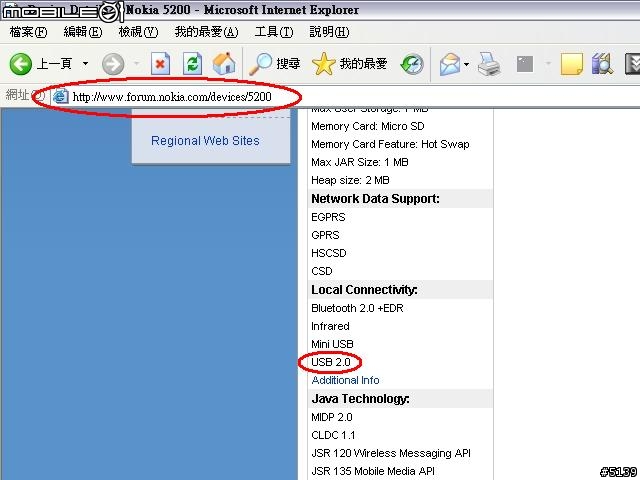
Task: Click 'Local Connectivity:' heading
Action: point(364,290)
